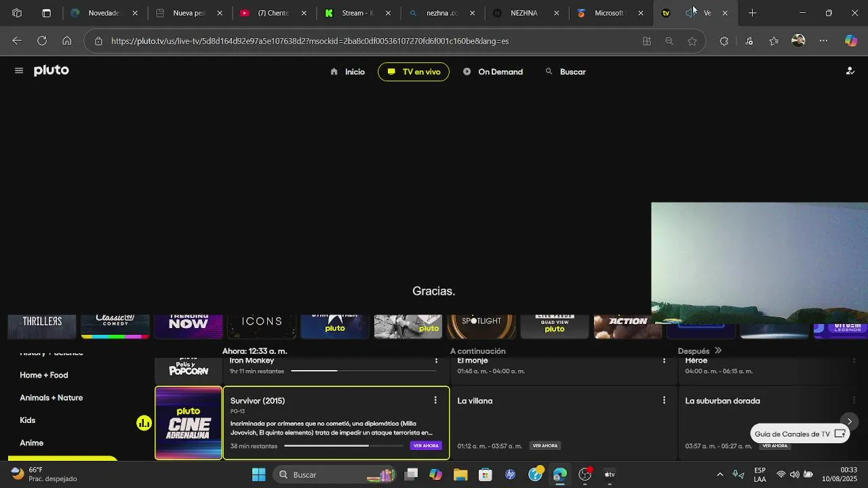Click Ver ahora on La suburban dorada
Screen dimensions: 868x488
pos(774,446)
